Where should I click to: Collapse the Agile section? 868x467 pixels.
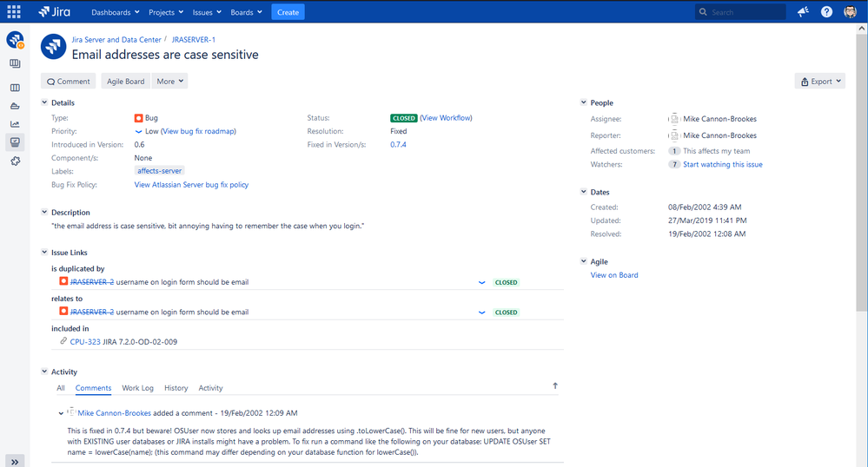(584, 261)
